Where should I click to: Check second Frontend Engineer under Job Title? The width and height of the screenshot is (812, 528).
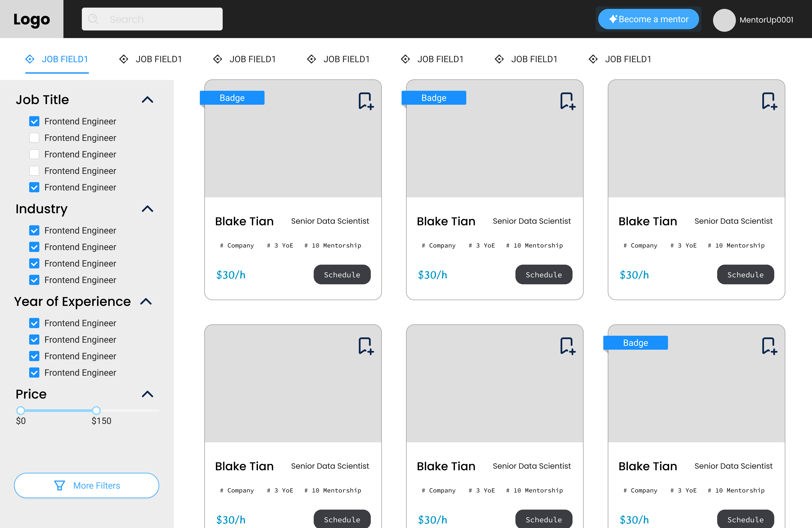pyautogui.click(x=34, y=138)
